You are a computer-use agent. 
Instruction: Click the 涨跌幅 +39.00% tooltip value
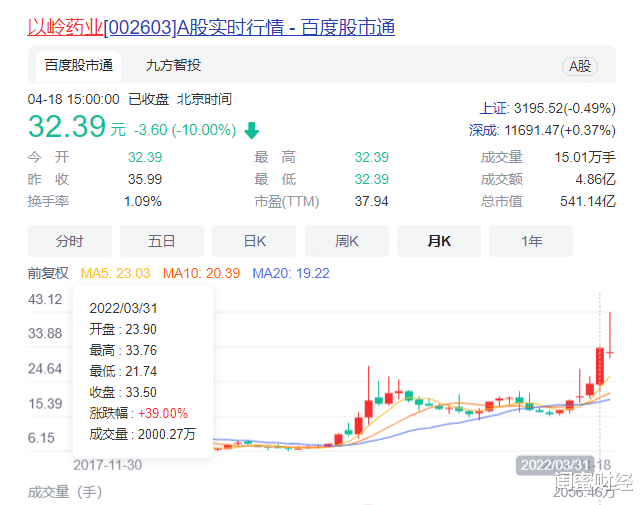pos(163,413)
